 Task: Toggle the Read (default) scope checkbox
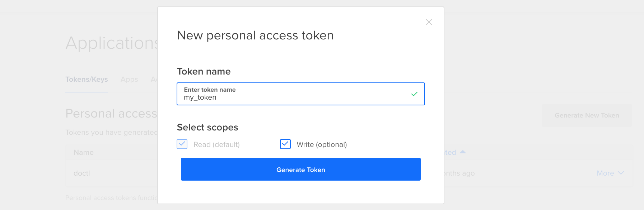tap(182, 144)
